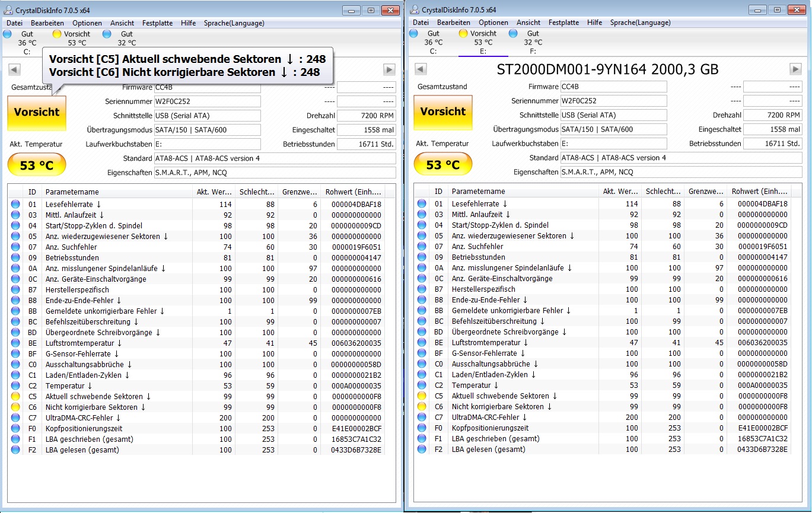The image size is (812, 513).
Task: Click yellow icon for C6 row in left window
Action: click(15, 407)
